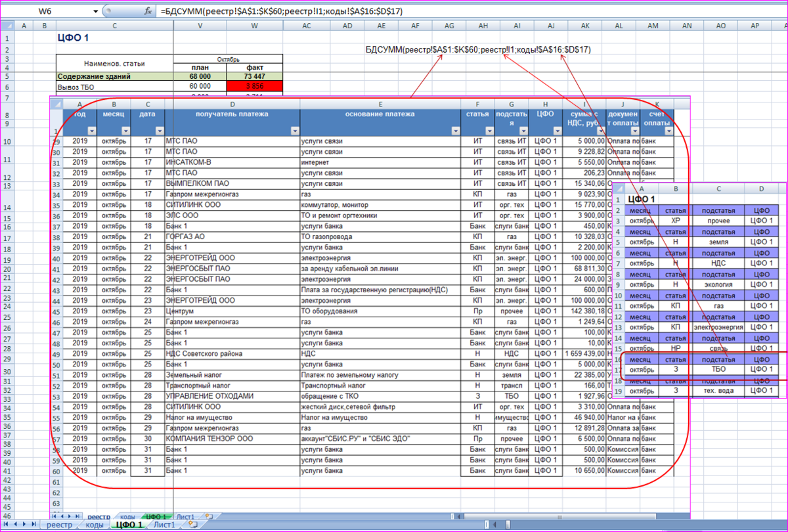Select column W header in main sheet
The width and height of the screenshot is (788, 532).
[254, 26]
